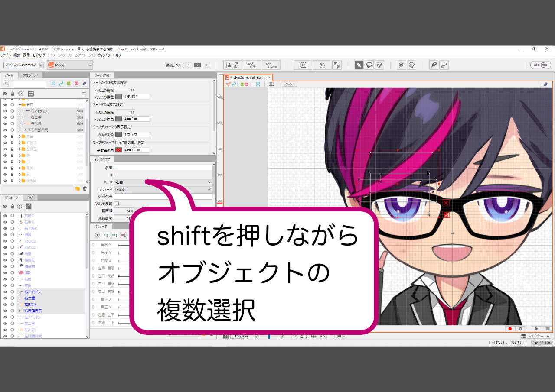Activate the lasso selection tool
555x392 pixels.
(x=369, y=65)
